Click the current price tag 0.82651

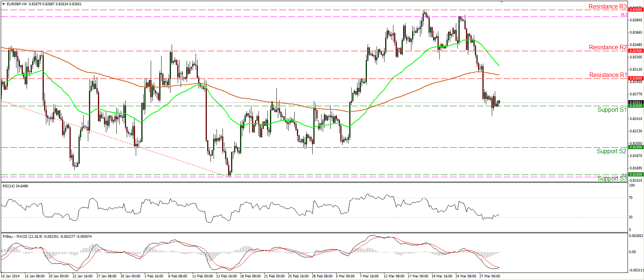pos(636,102)
